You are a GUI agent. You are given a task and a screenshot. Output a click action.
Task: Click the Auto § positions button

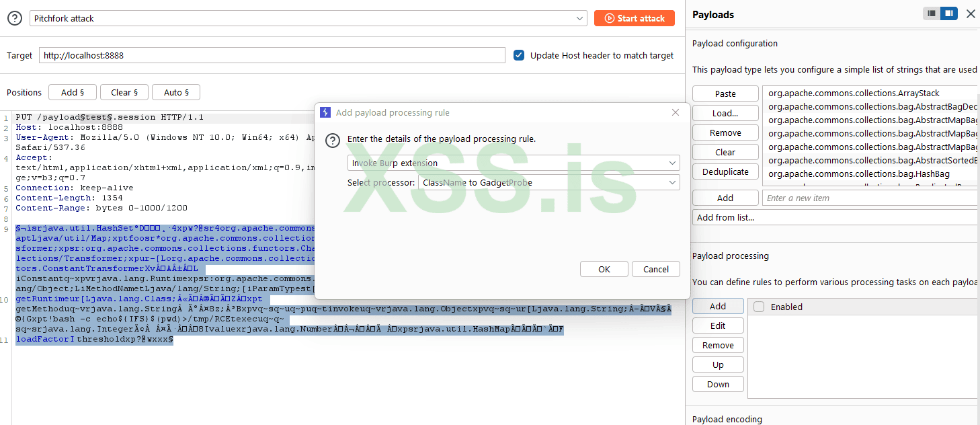point(176,92)
